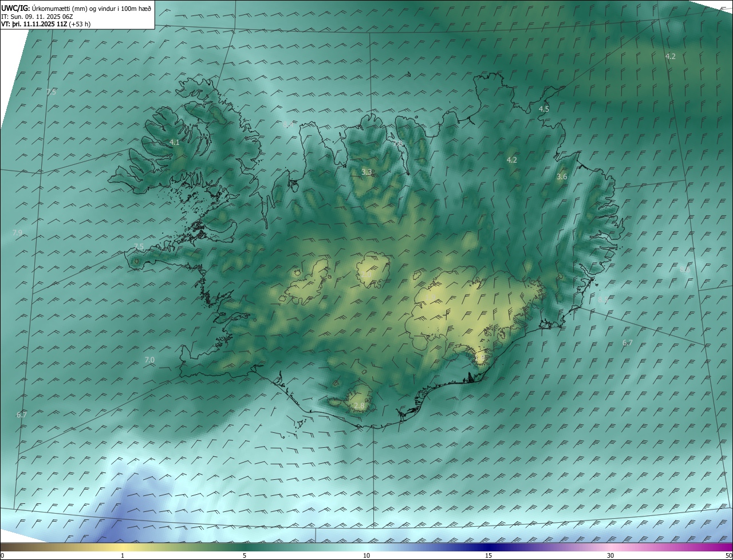Click the '1' tick on the colour scale
Image resolution: width=733 pixels, height=560 pixels.
[123, 555]
